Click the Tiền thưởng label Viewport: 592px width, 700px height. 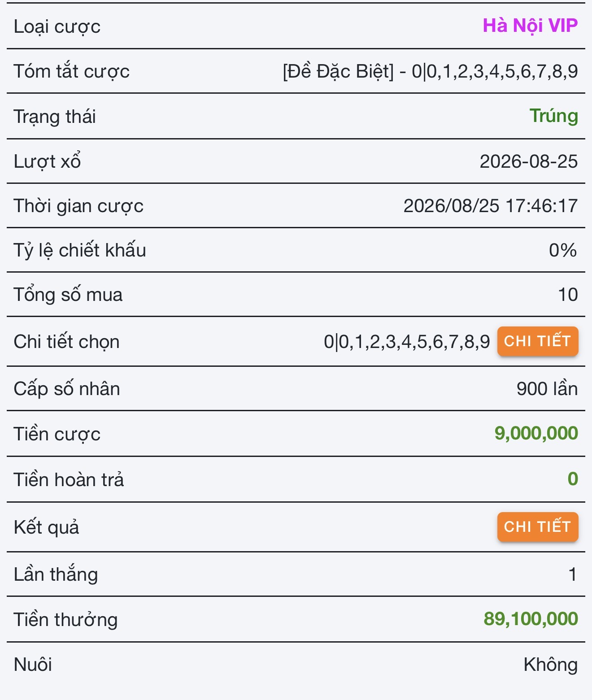[x=65, y=620]
